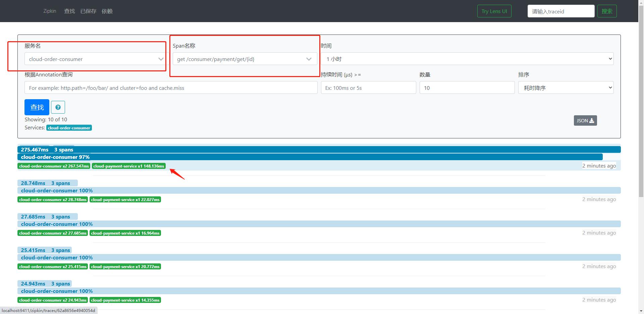Click the cloud-order-consumer x2 28.748ms badge

tap(53, 199)
